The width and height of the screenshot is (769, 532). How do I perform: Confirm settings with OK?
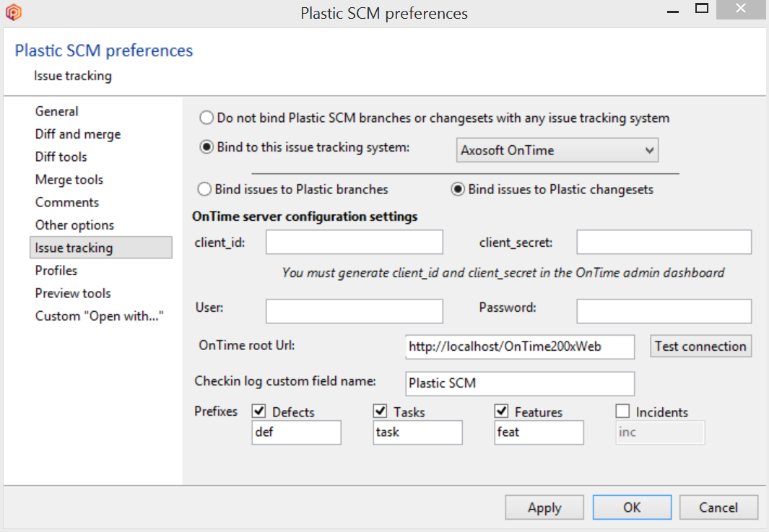click(632, 507)
